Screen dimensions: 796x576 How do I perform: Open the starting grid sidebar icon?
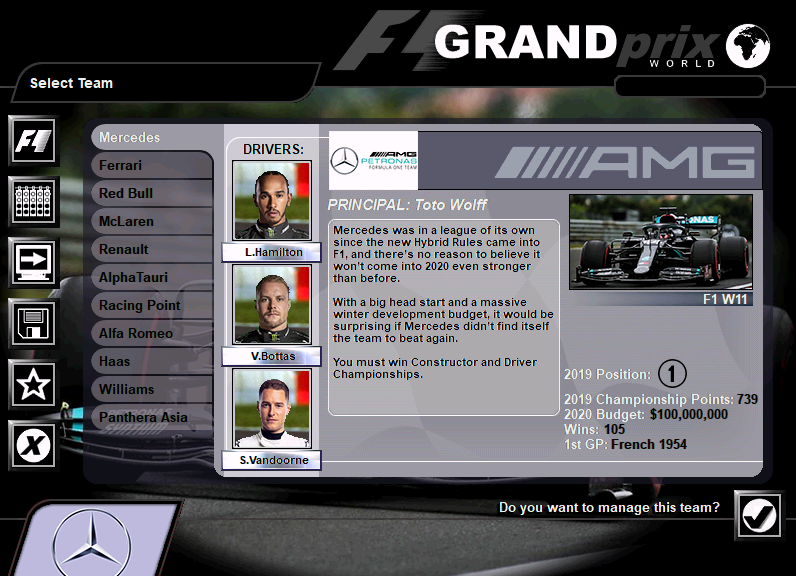point(34,201)
